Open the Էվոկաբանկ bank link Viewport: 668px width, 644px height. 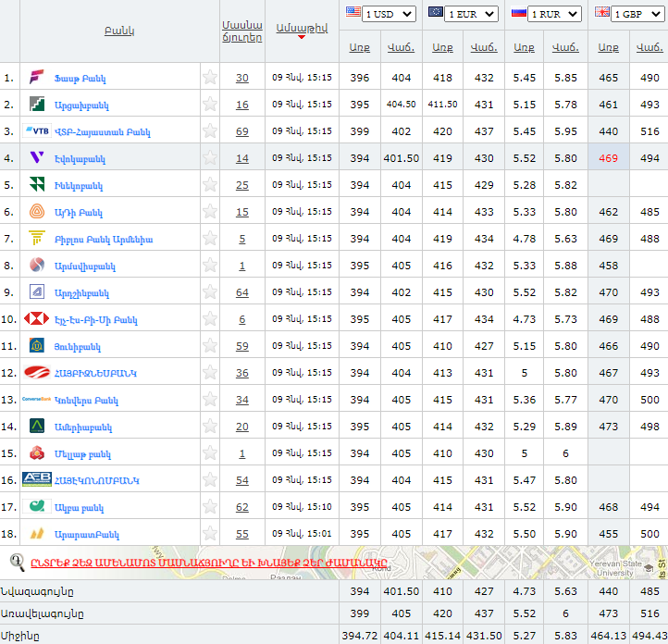coord(80,159)
